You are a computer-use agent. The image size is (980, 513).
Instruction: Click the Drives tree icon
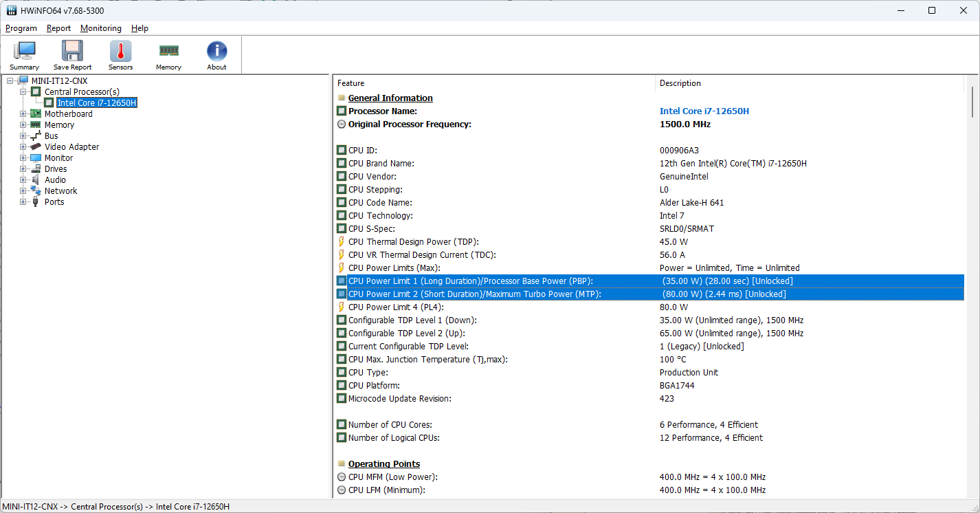36,169
